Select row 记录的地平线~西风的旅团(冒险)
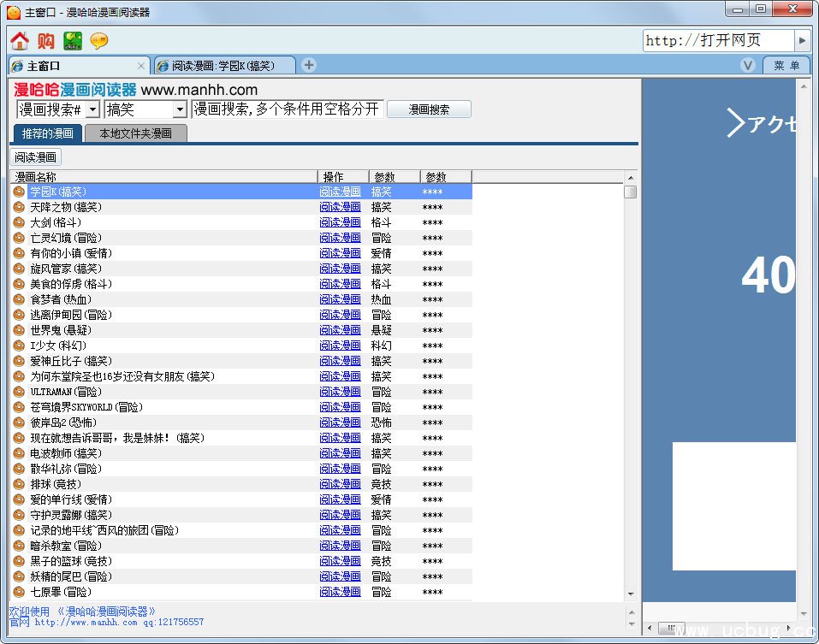 pyautogui.click(x=241, y=531)
